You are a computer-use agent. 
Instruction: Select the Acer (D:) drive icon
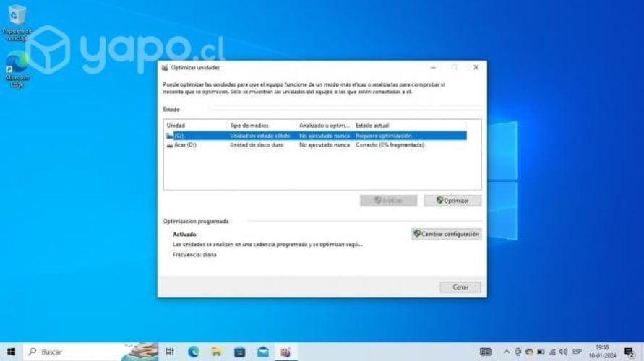tap(170, 145)
